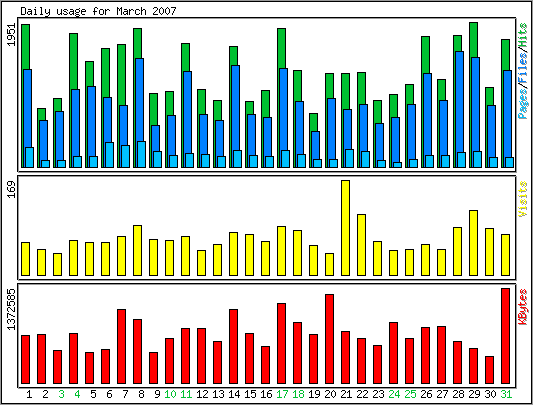Click the green Hits bar top for day 17
The width and height of the screenshot is (533, 405).
pos(281,48)
